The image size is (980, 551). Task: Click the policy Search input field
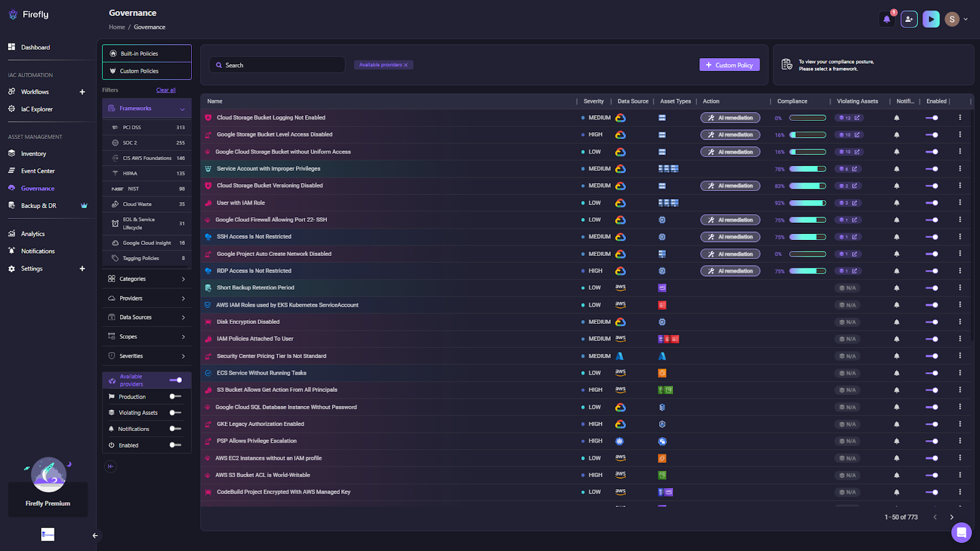coord(277,65)
